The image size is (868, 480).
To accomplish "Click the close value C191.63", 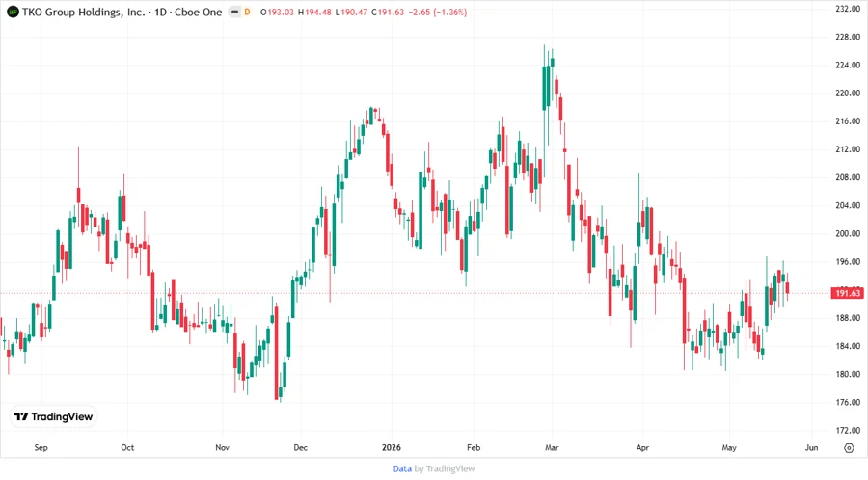I will click(x=388, y=12).
